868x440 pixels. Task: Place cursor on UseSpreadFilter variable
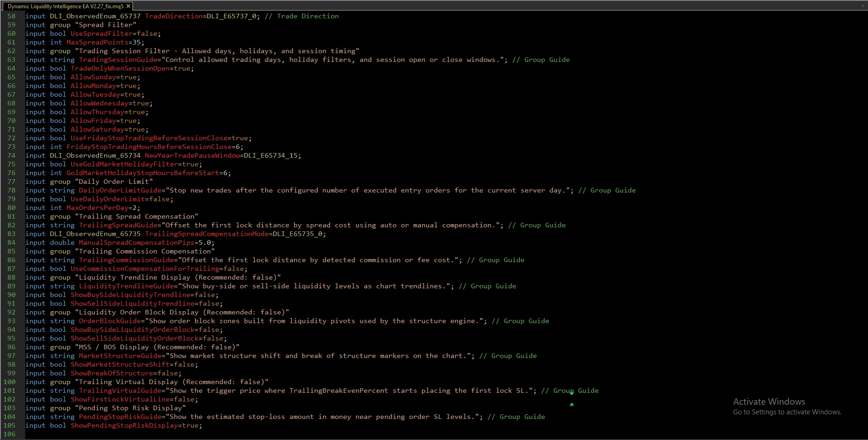[101, 33]
